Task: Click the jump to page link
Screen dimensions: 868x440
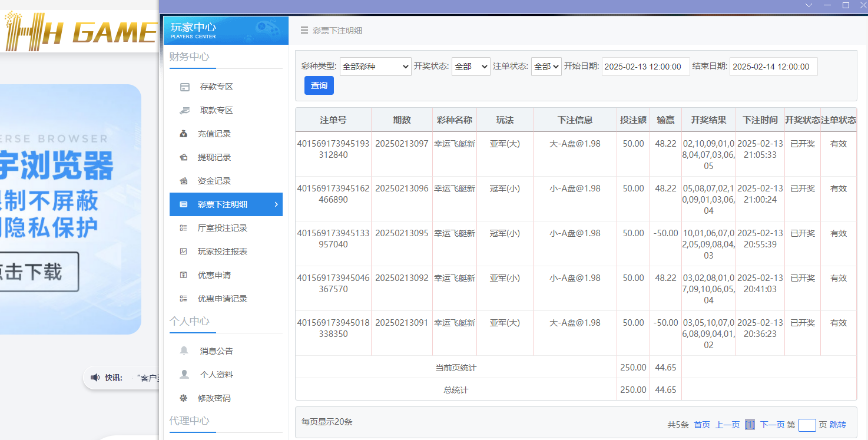Action: point(838,425)
